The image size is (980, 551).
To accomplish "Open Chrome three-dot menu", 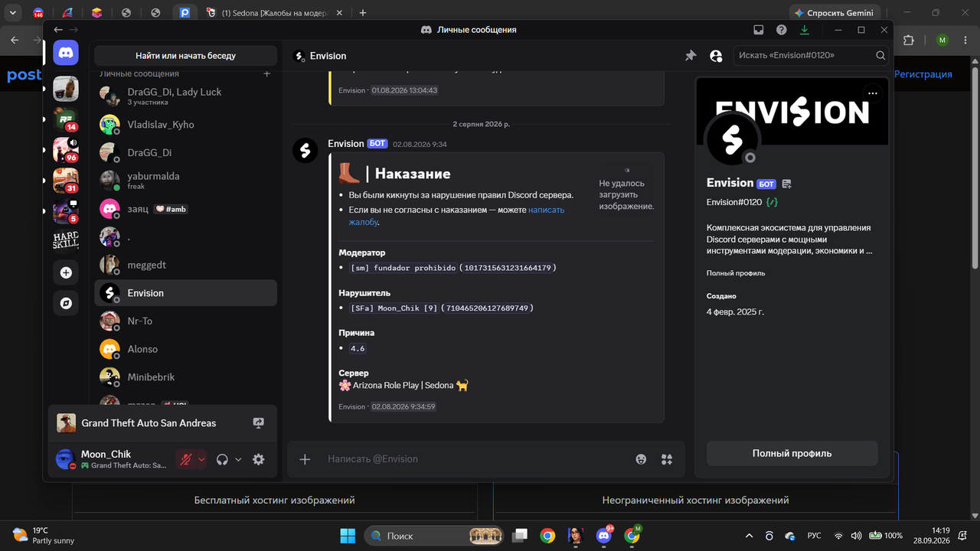I will coord(966,40).
